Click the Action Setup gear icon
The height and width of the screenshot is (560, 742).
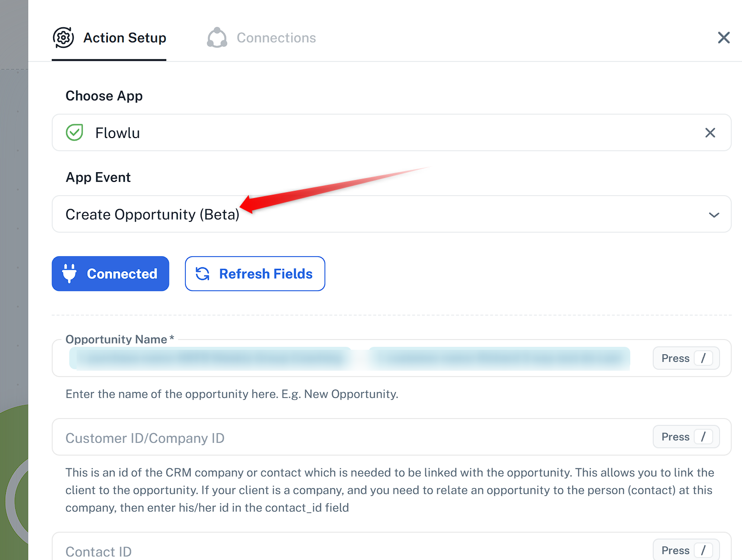click(63, 38)
